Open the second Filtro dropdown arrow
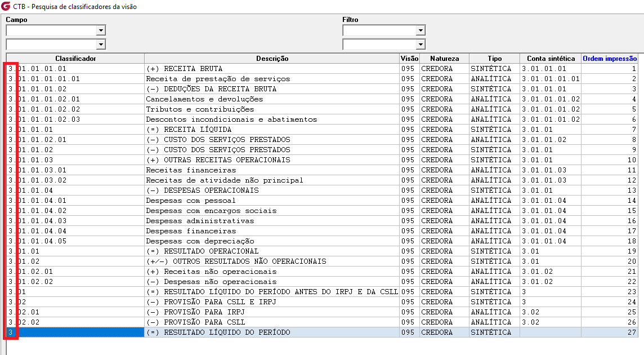This screenshot has height=355, width=644. (421, 44)
